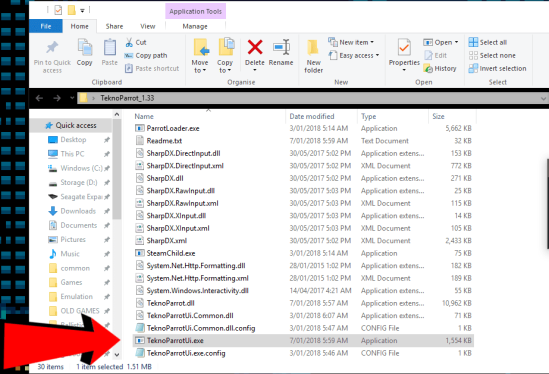This screenshot has width=549, height=374.
Task: Switch to the Share ribbon tab
Action: pyautogui.click(x=114, y=26)
